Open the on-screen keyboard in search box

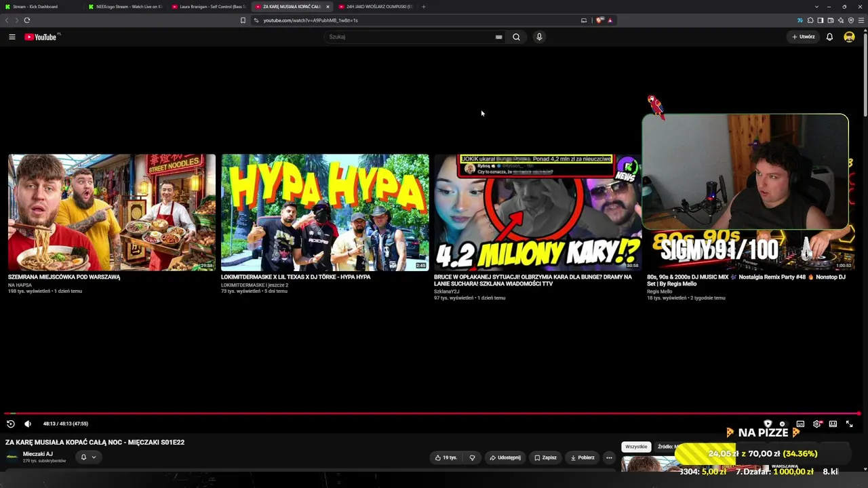498,37
